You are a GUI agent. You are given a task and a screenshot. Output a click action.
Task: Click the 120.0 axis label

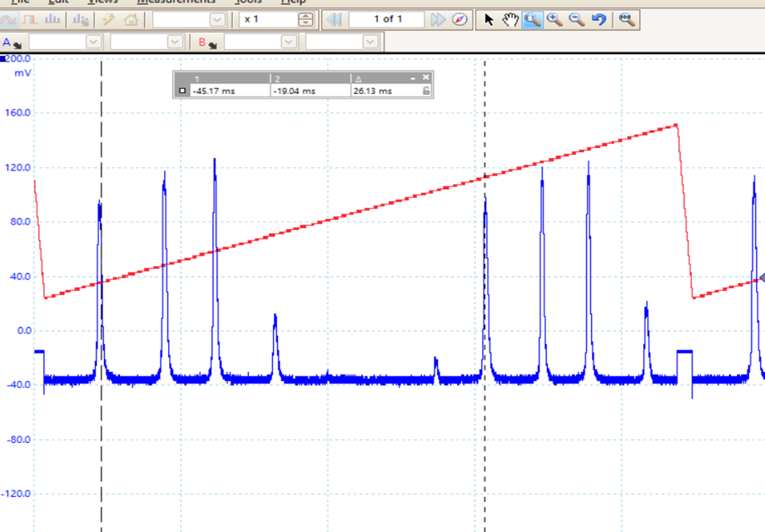tap(17, 167)
